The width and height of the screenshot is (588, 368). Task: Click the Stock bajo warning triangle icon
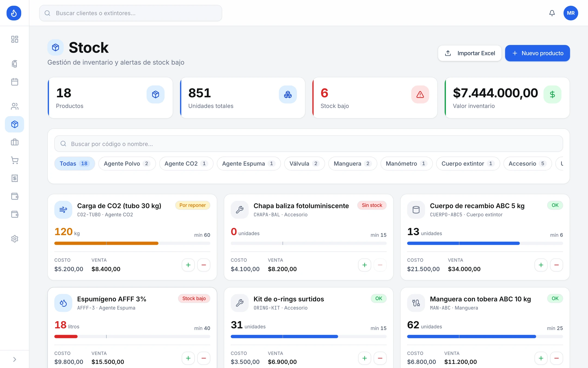(420, 94)
